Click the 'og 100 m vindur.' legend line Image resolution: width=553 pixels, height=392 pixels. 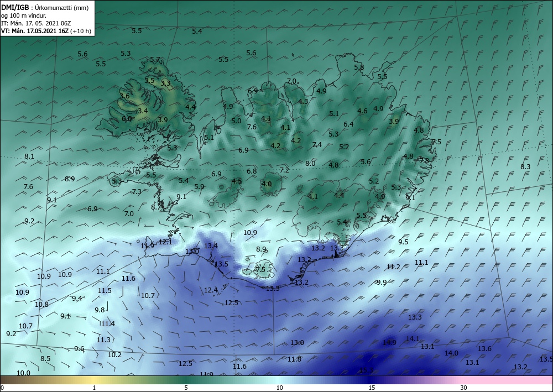(x=24, y=15)
